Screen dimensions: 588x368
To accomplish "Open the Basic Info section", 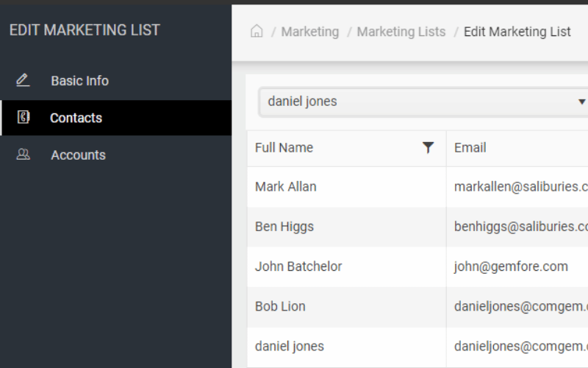I will pyautogui.click(x=79, y=81).
